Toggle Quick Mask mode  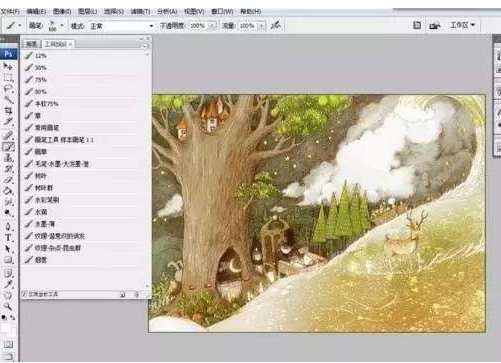[x=8, y=344]
